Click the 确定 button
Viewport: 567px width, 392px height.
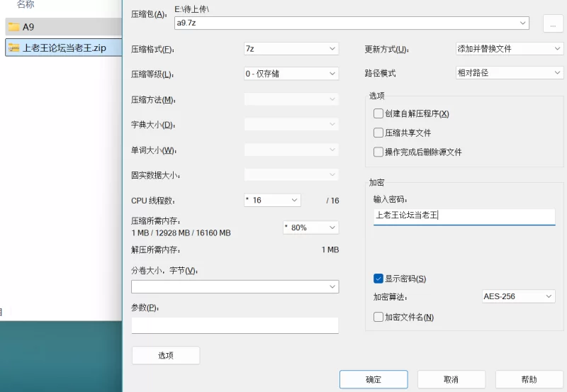[x=374, y=379]
